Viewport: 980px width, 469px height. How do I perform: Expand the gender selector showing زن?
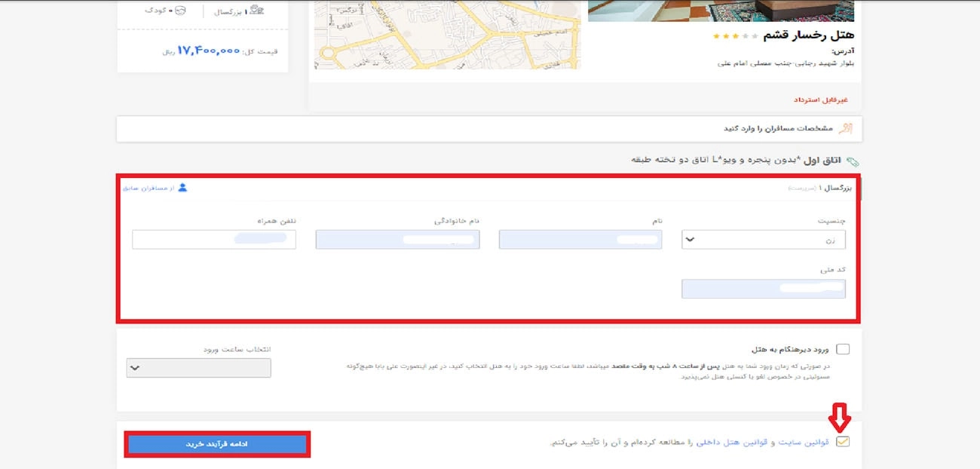pos(764,239)
